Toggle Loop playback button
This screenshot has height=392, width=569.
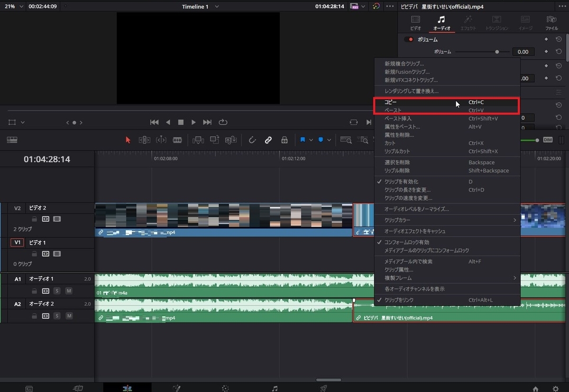click(223, 122)
